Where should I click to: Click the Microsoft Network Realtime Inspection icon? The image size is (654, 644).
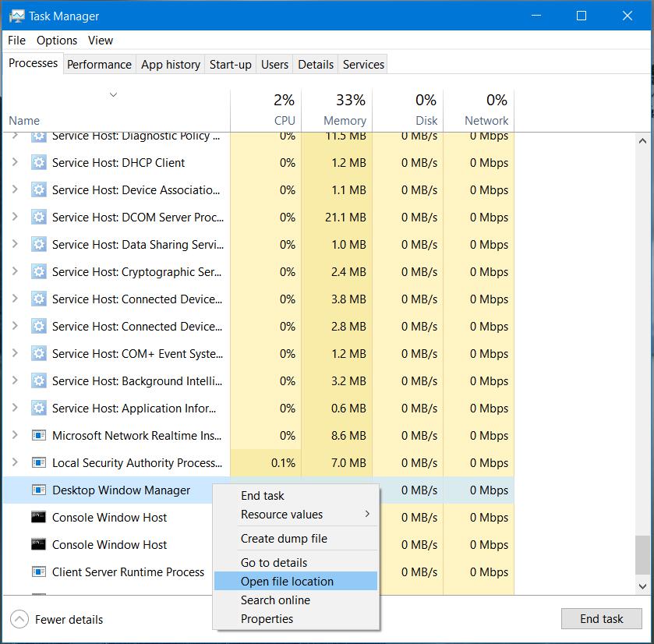pyautogui.click(x=39, y=436)
